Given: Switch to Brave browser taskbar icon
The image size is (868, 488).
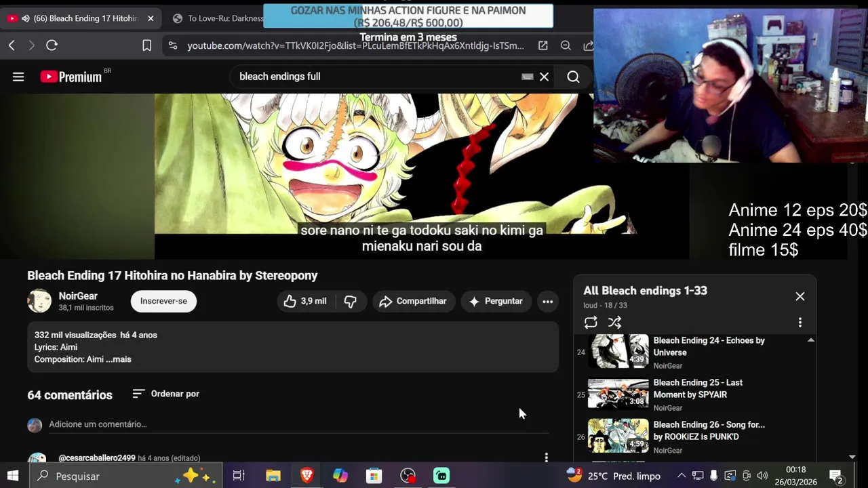Looking at the screenshot, I should [x=307, y=476].
